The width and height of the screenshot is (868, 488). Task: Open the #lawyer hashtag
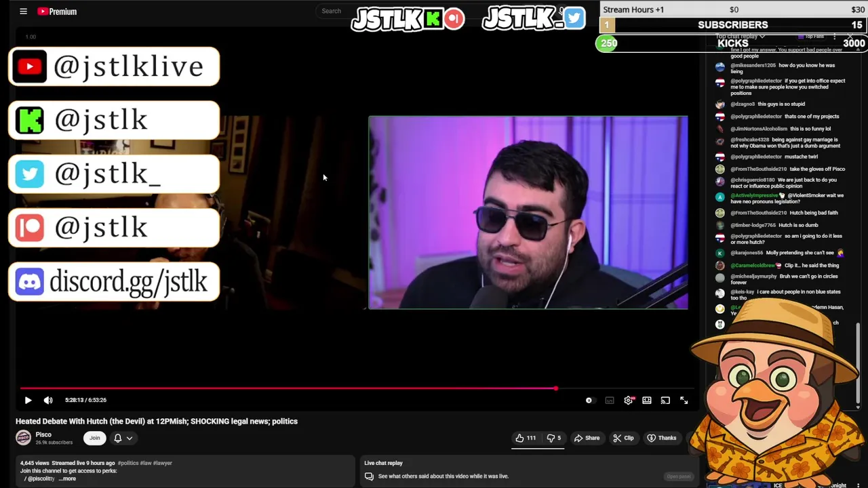click(163, 463)
